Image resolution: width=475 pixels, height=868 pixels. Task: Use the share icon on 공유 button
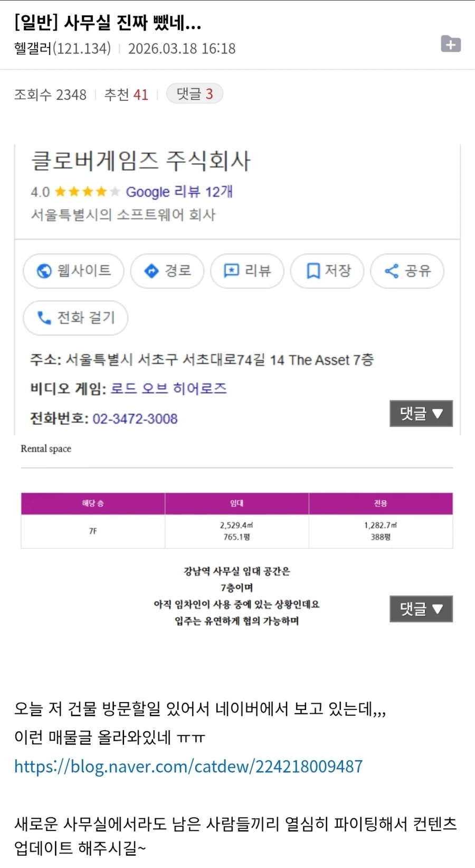pos(391,271)
